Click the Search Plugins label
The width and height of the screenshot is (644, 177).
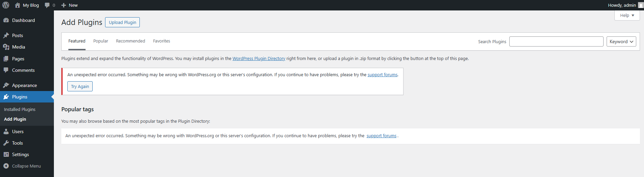pyautogui.click(x=492, y=41)
